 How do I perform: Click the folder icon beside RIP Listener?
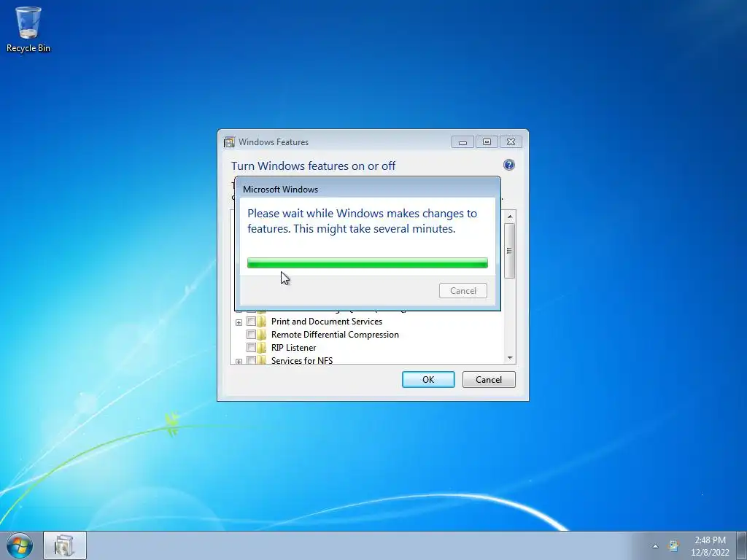click(262, 348)
